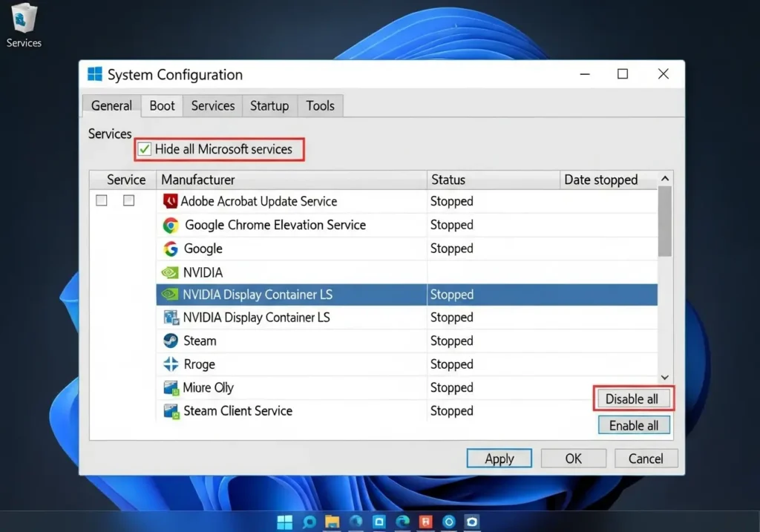Open the round blue circle taskbar app

point(449,522)
